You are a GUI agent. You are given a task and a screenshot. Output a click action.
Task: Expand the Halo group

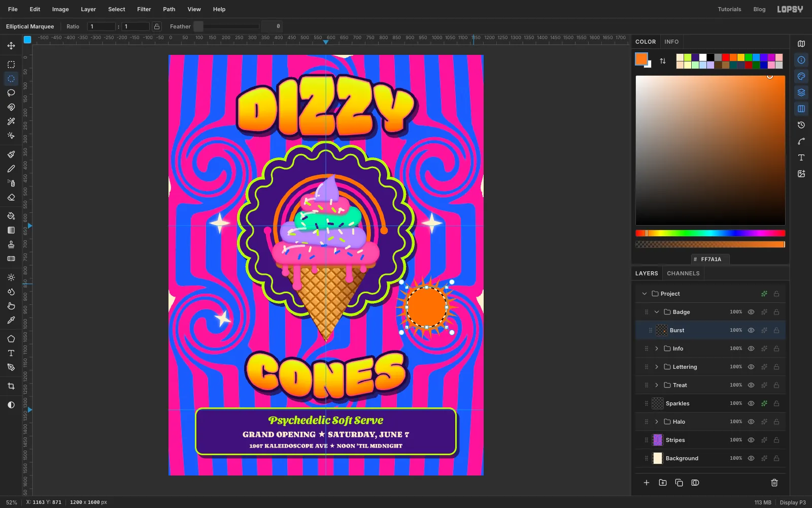657,422
